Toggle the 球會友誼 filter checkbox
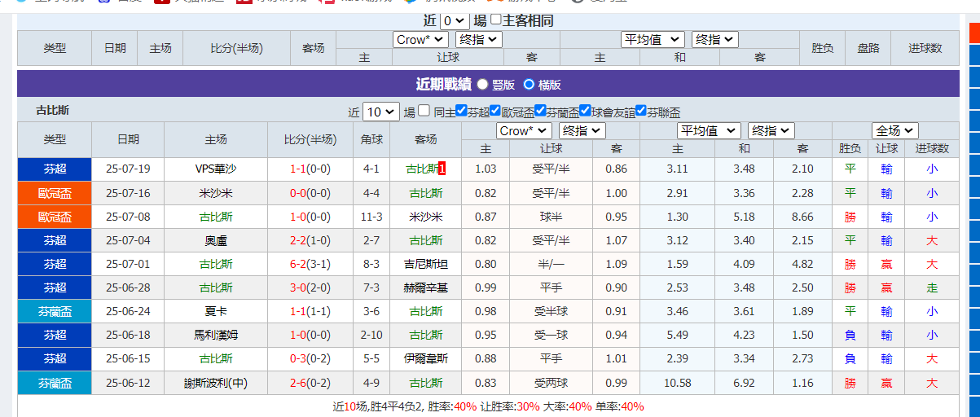This screenshot has width=980, height=417. (585, 112)
